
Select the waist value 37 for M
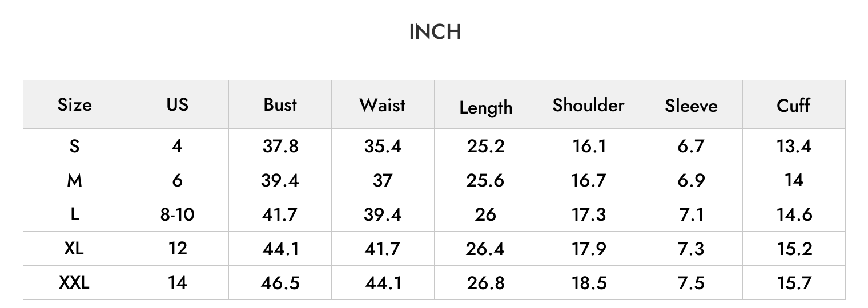[x=383, y=180]
